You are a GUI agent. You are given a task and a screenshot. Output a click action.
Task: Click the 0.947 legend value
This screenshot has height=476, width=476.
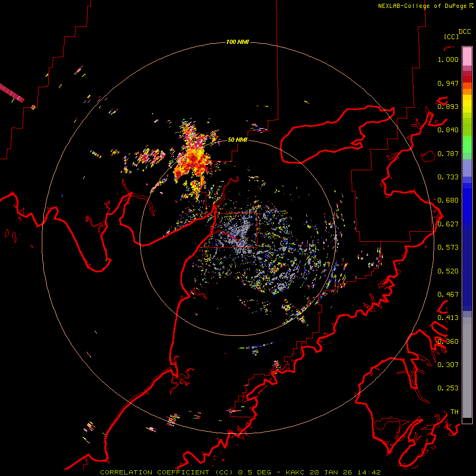(x=448, y=83)
